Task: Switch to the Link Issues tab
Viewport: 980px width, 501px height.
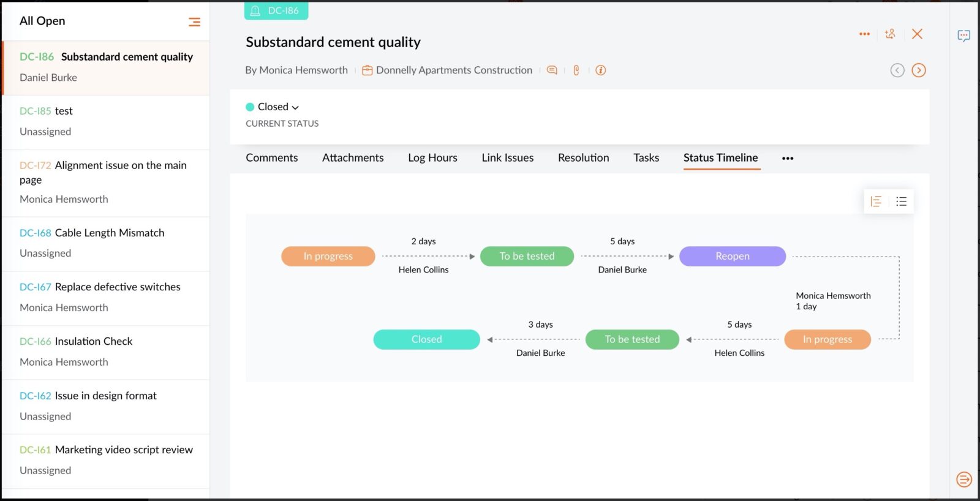Action: (x=507, y=158)
